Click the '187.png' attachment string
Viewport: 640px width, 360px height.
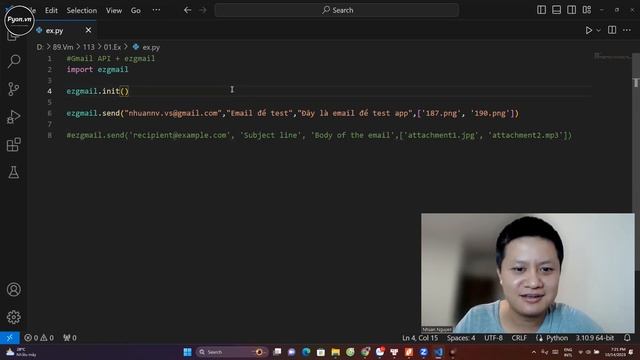tap(441, 113)
